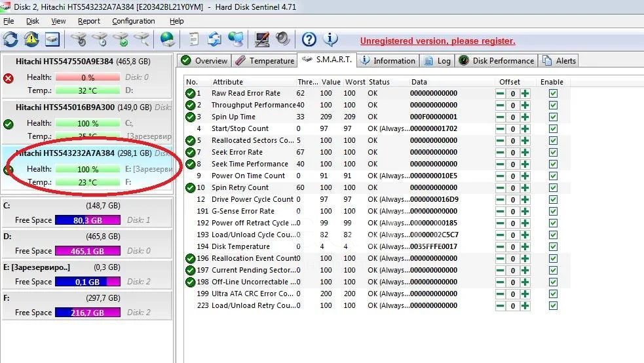Click the information bubble icon in toolbar
The image size is (644, 363).
coord(330,39)
